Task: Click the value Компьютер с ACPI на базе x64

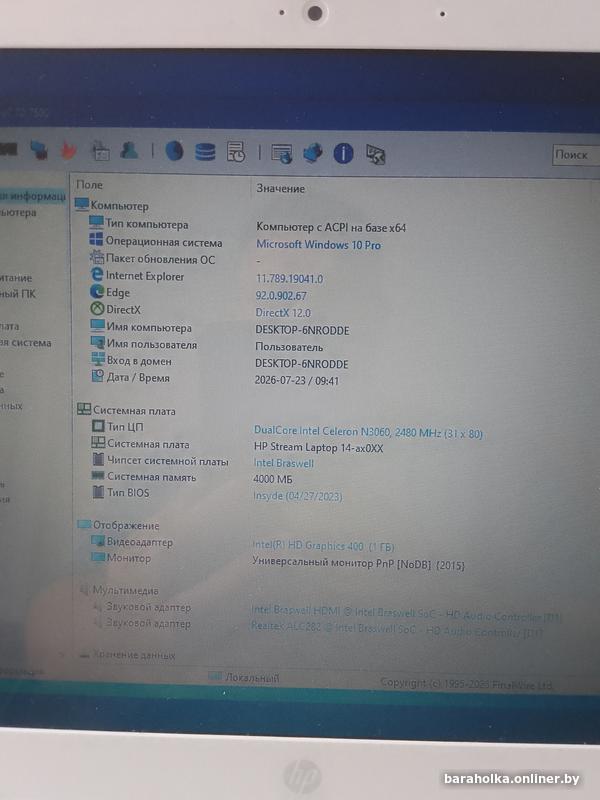Action: 331,228
